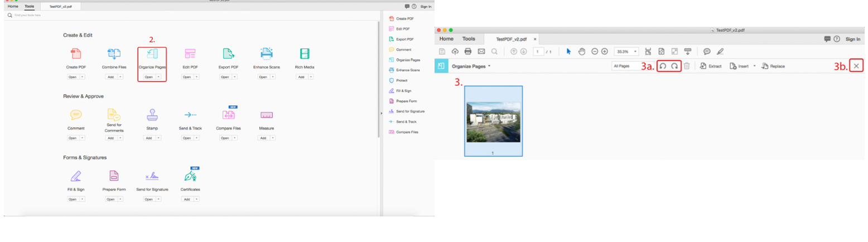Rotate pages counterclockwise
The image size is (868, 242).
click(663, 66)
